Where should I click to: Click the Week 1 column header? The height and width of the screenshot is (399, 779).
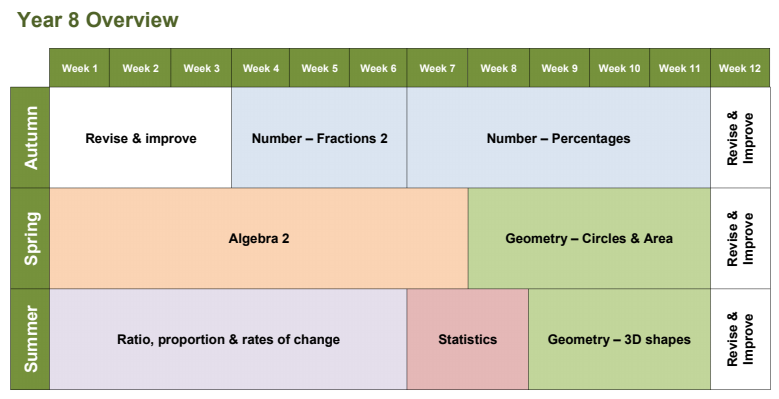(79, 68)
